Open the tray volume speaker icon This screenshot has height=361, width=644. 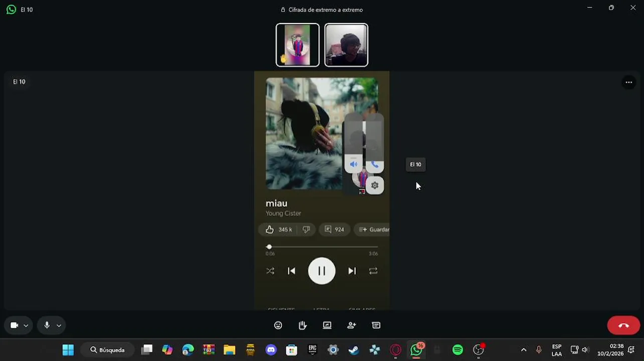coord(585,350)
